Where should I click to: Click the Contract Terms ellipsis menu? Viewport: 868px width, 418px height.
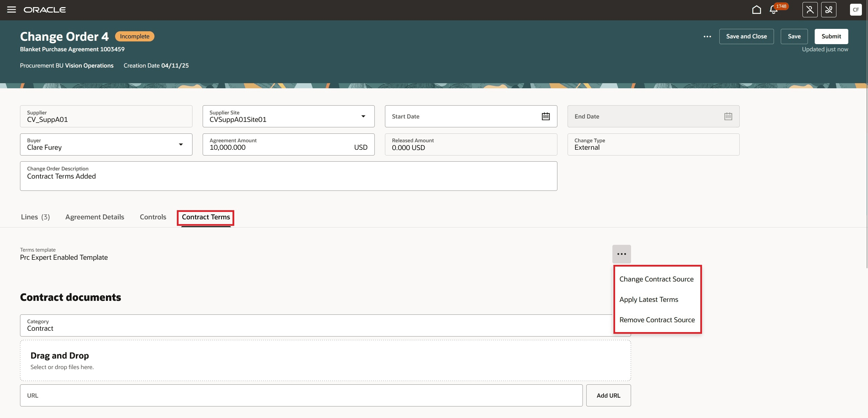click(622, 254)
